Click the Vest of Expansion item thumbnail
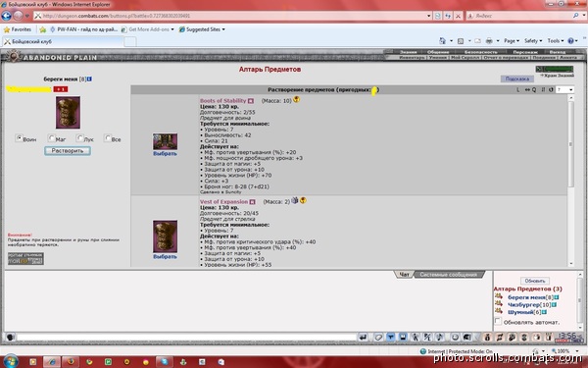This screenshot has width=588, height=368. pyautogui.click(x=165, y=237)
